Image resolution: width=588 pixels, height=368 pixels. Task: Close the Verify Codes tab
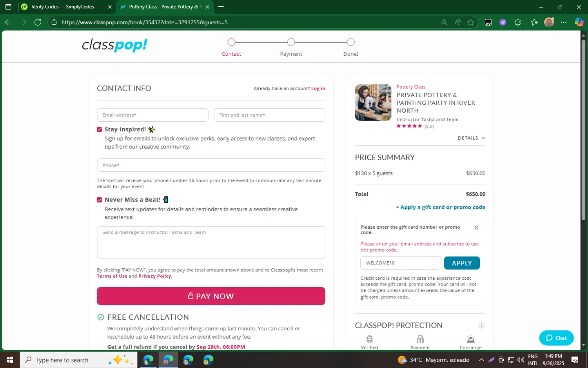pyautogui.click(x=110, y=7)
